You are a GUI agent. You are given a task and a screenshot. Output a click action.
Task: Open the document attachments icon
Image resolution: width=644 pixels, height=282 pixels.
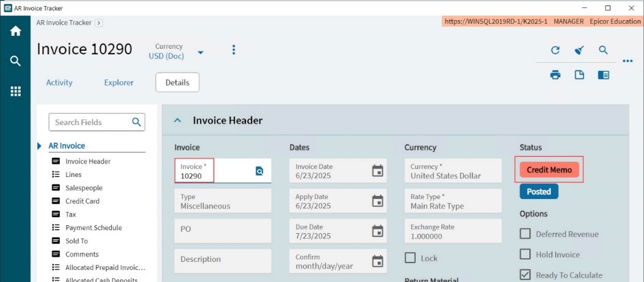(x=579, y=74)
